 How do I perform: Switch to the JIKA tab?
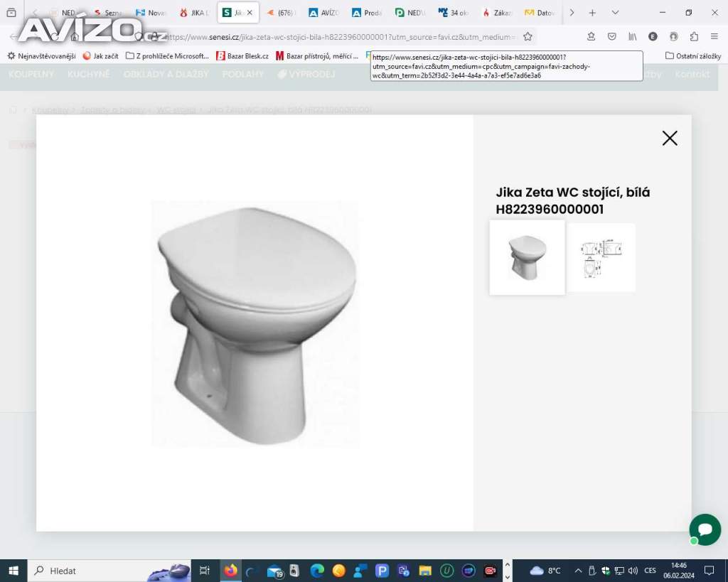tap(195, 13)
